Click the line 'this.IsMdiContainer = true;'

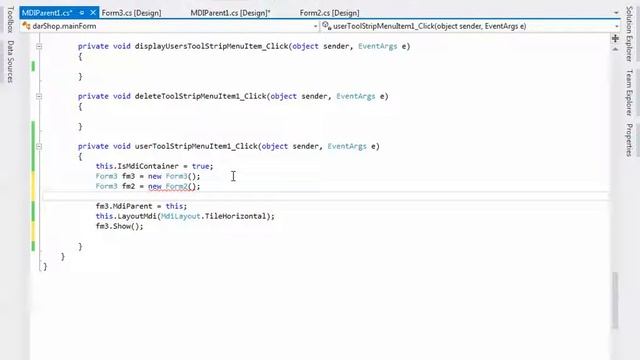pos(154,166)
